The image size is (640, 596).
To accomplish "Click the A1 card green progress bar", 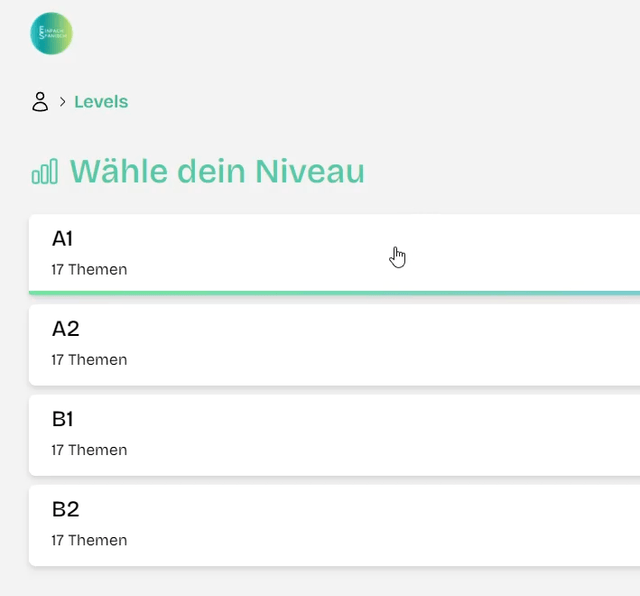I will (334, 293).
